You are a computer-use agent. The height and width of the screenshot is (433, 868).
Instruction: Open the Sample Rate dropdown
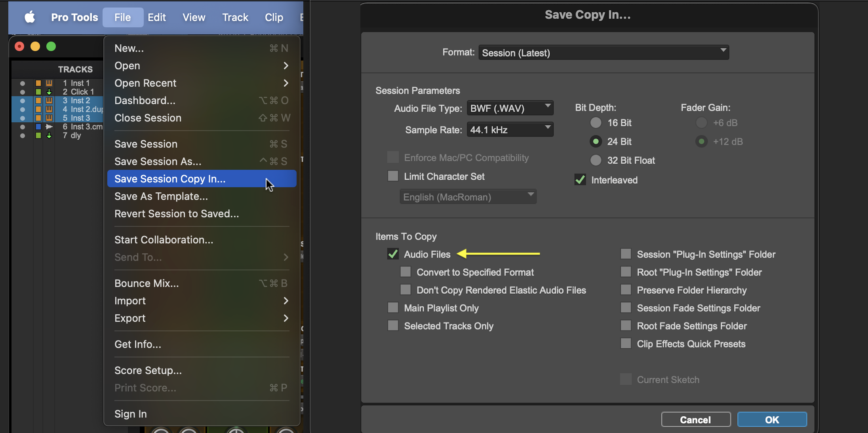click(x=510, y=129)
